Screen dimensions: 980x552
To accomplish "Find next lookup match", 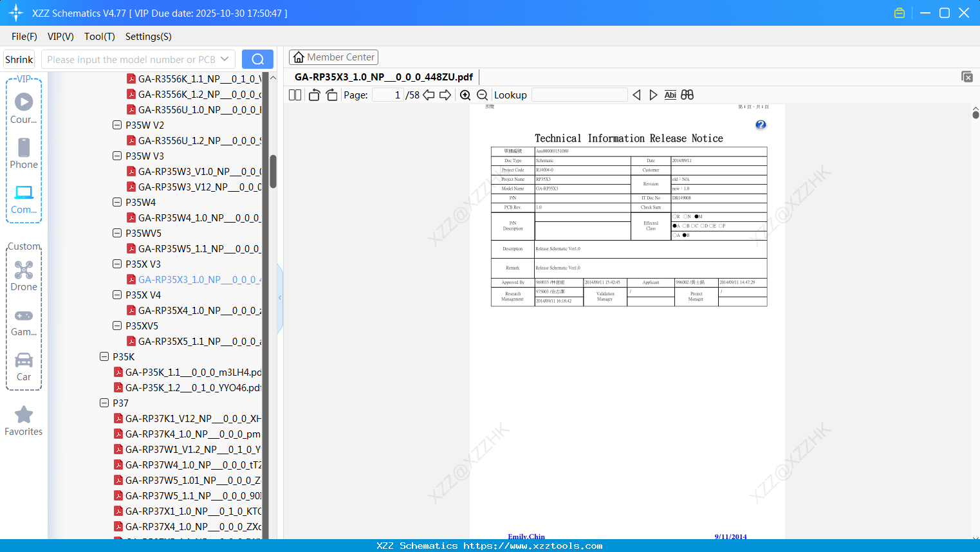I will click(x=653, y=95).
